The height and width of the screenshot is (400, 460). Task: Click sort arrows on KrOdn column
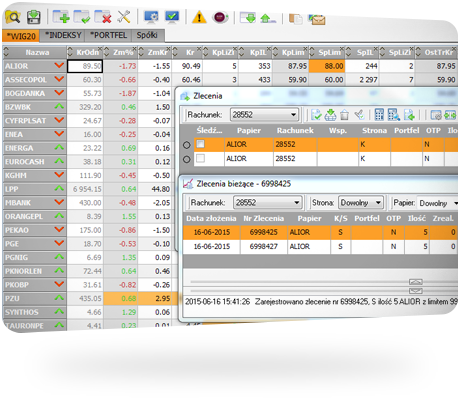(70, 52)
